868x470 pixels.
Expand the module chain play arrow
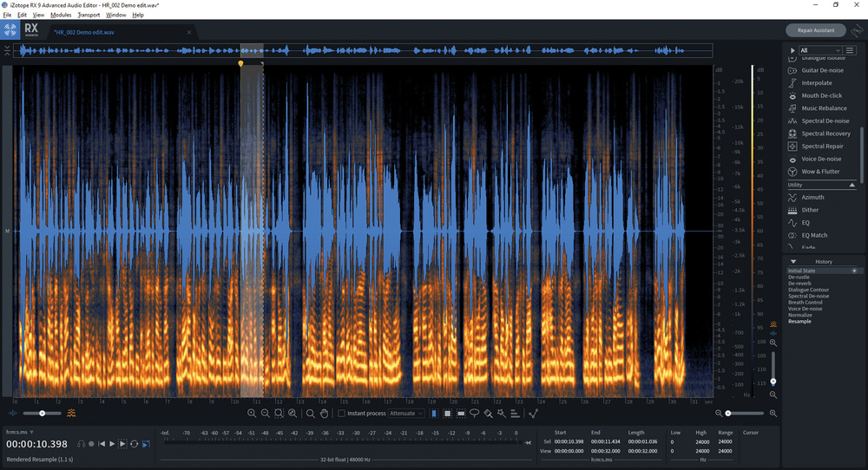[792, 50]
